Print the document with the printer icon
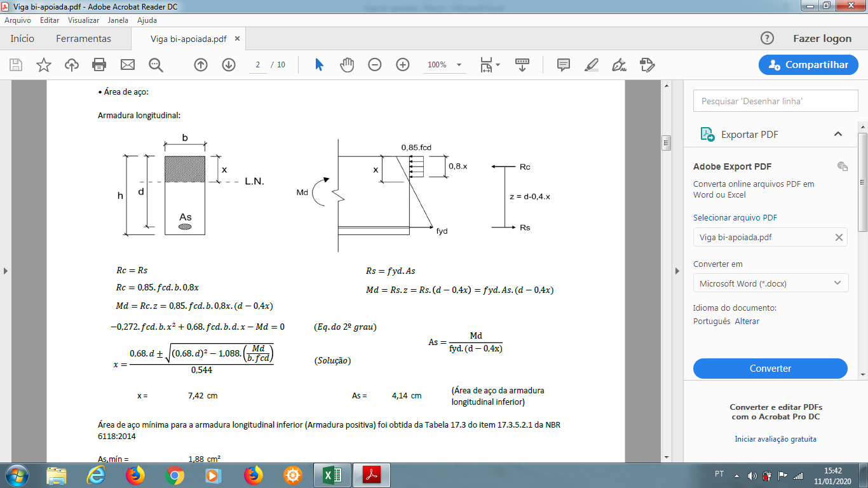Image resolution: width=868 pixels, height=488 pixels. (x=99, y=65)
